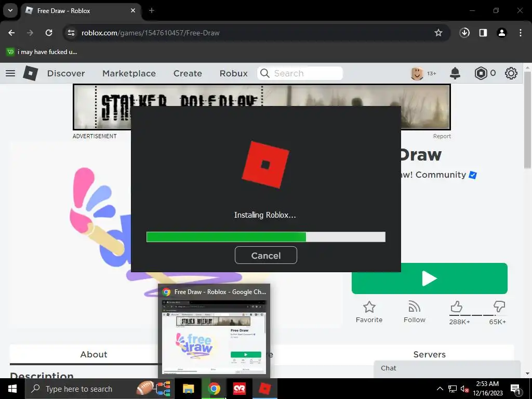Toggle Chrome side panel
The width and height of the screenshot is (532, 399).
(x=483, y=33)
